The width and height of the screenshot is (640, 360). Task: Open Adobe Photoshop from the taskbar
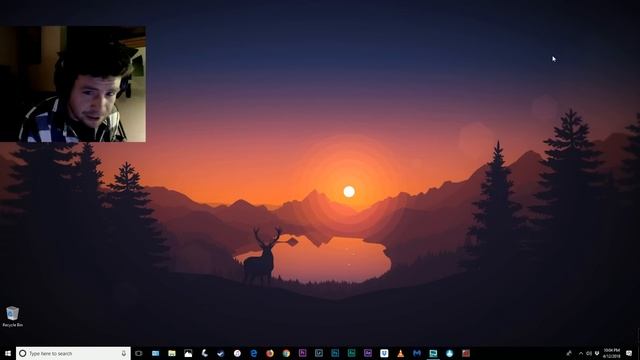coord(335,353)
